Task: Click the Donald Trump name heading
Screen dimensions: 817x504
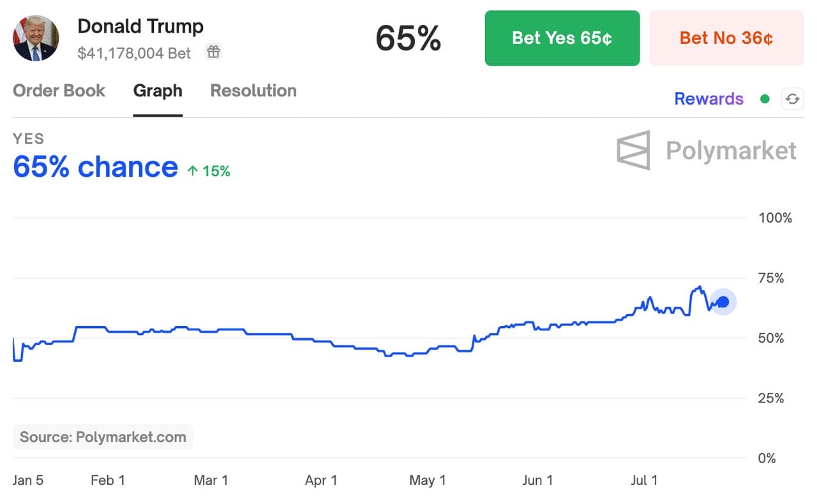Action: tap(140, 26)
